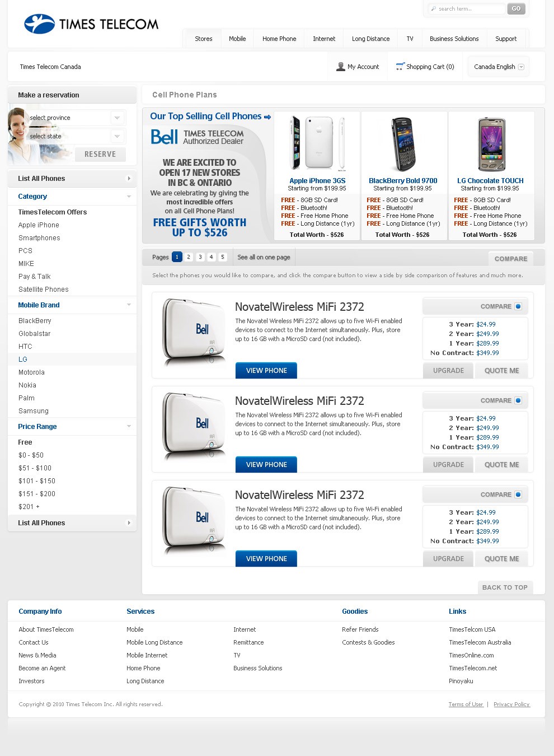Click the LG Chocolate TOUCH image
This screenshot has width=554, height=756.
coord(491,144)
